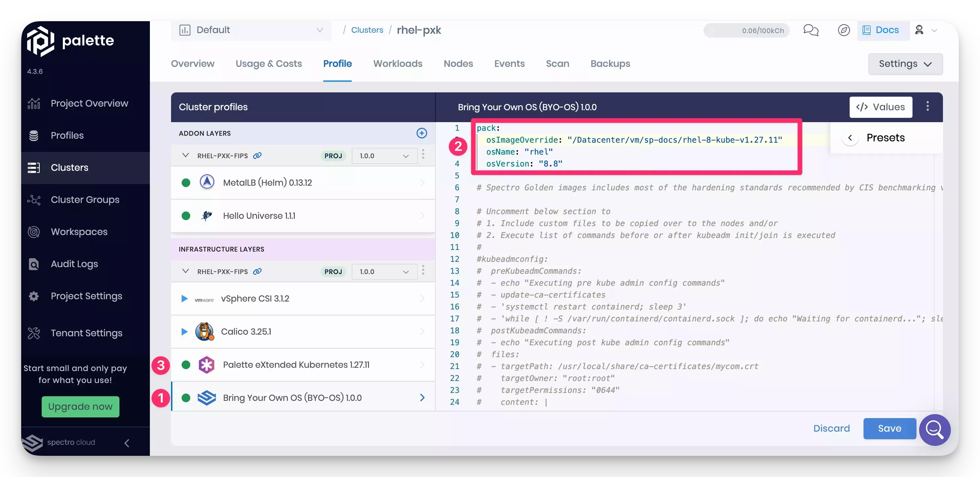This screenshot has width=980, height=477.
Task: Open Project Settings gear
Action: coord(86,296)
